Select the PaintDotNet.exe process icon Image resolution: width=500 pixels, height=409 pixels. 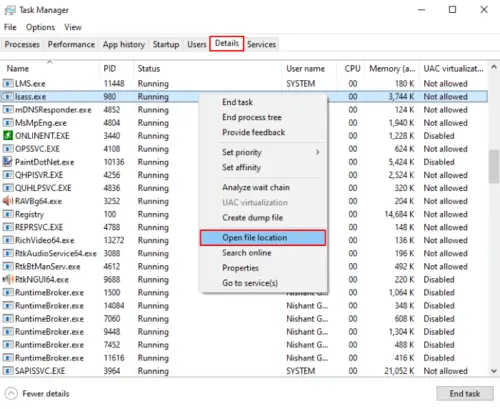[8, 162]
